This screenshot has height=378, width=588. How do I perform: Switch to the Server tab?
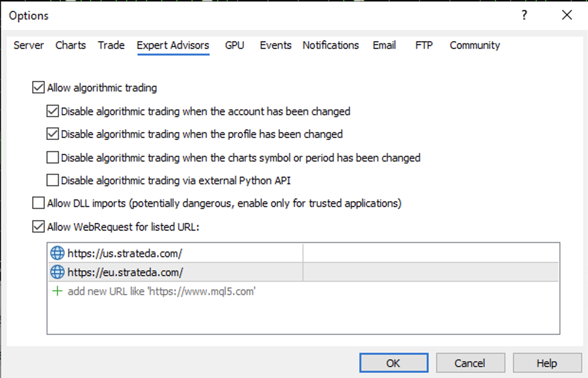(28, 45)
